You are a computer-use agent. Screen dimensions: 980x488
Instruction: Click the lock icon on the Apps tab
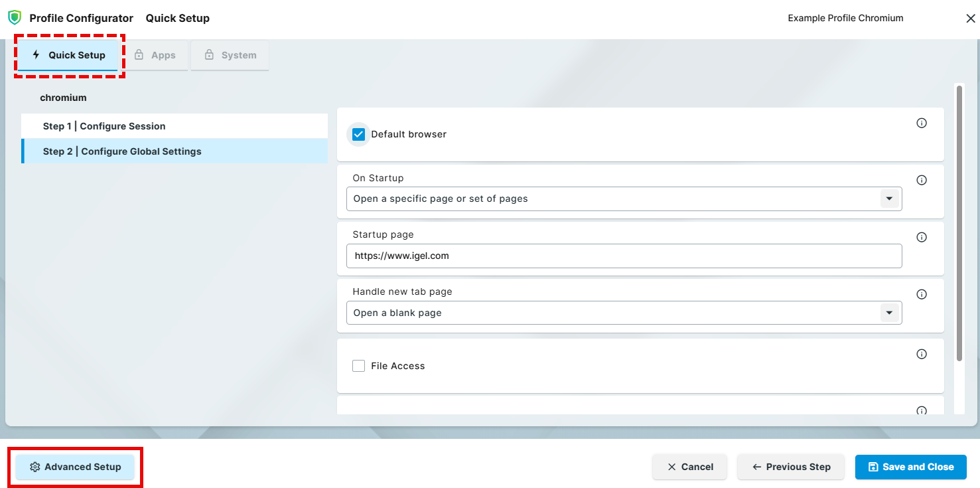[139, 55]
